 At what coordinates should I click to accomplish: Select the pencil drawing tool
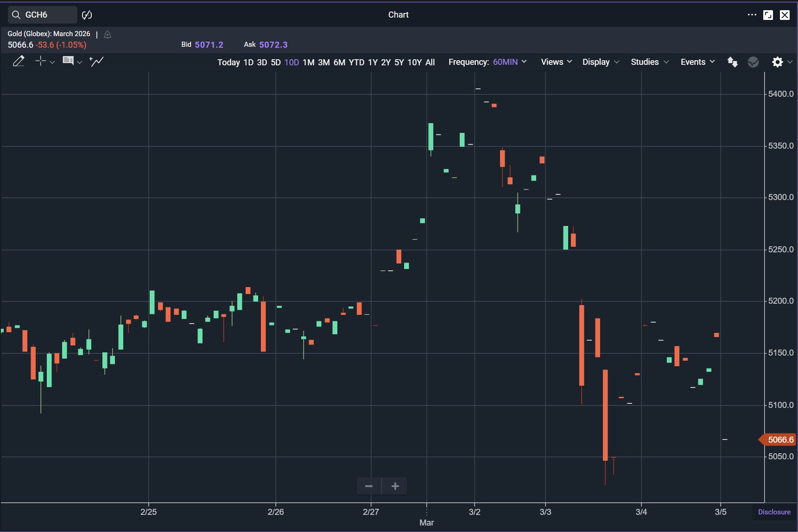19,61
